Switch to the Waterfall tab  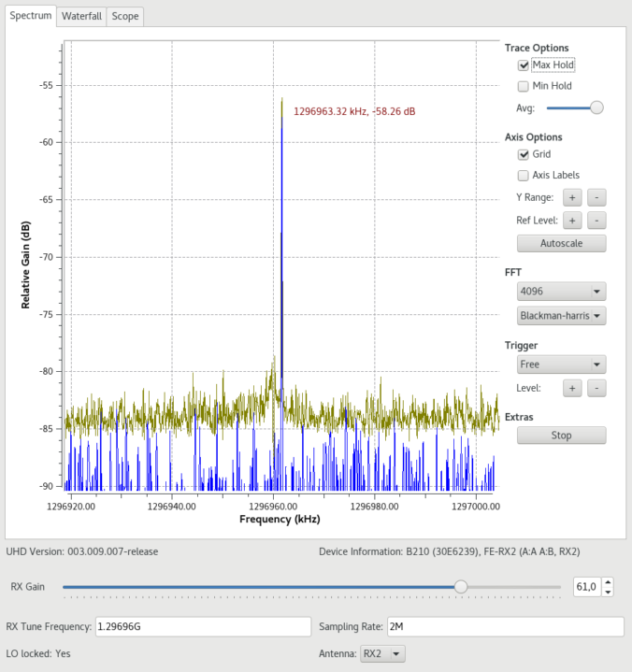81,16
